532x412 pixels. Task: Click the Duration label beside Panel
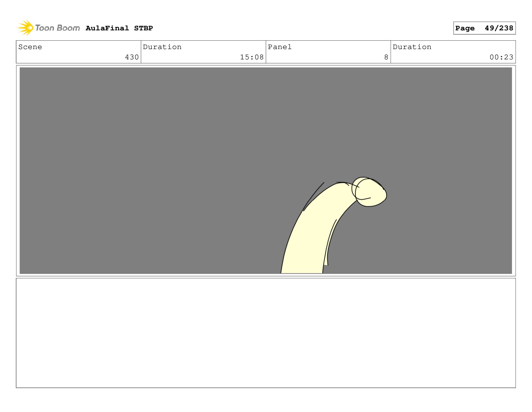point(412,47)
